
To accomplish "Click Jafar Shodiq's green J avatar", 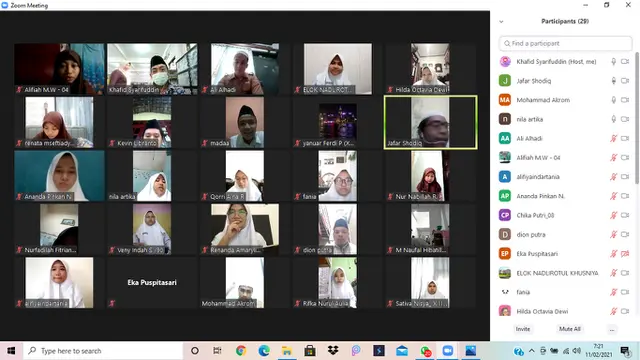I will coord(505,81).
